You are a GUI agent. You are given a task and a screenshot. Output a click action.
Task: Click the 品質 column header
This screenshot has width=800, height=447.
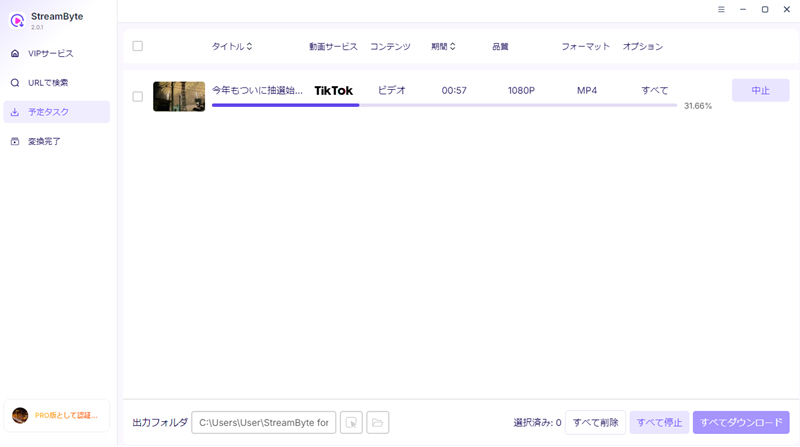(501, 46)
